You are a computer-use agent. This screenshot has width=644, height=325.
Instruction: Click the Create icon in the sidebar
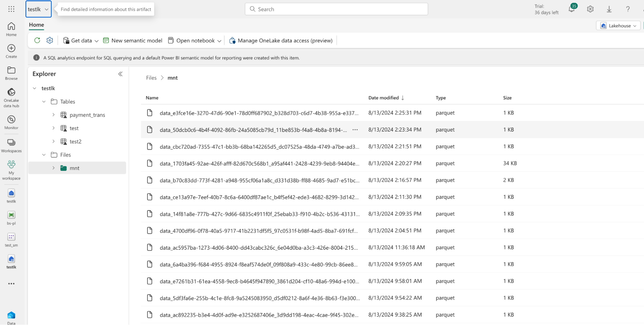(x=11, y=51)
